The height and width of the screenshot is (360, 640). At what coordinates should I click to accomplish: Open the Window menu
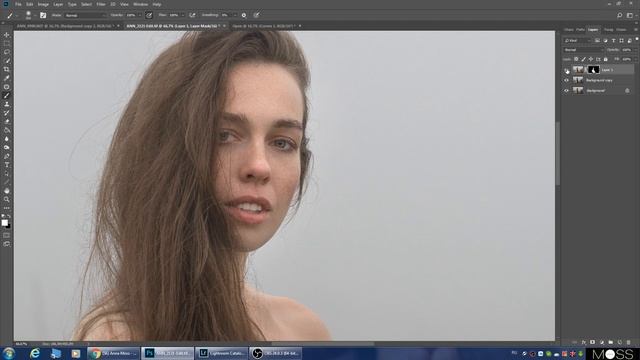(140, 4)
